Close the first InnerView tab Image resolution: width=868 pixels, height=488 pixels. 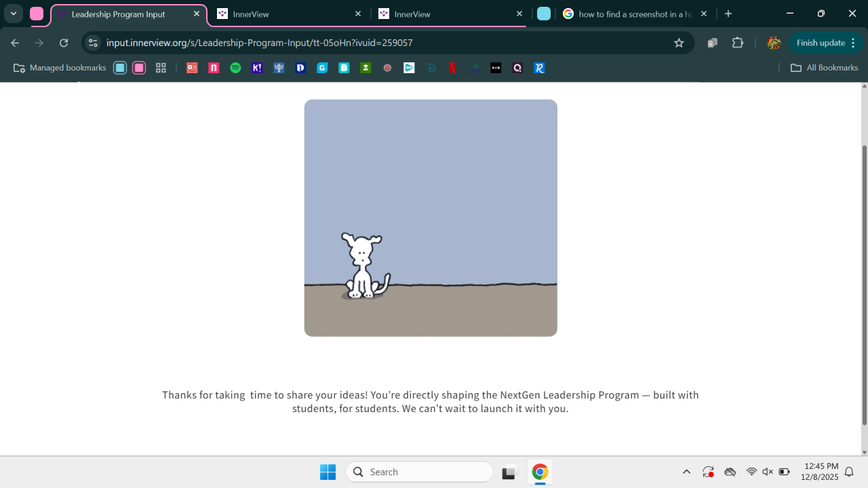pyautogui.click(x=358, y=14)
